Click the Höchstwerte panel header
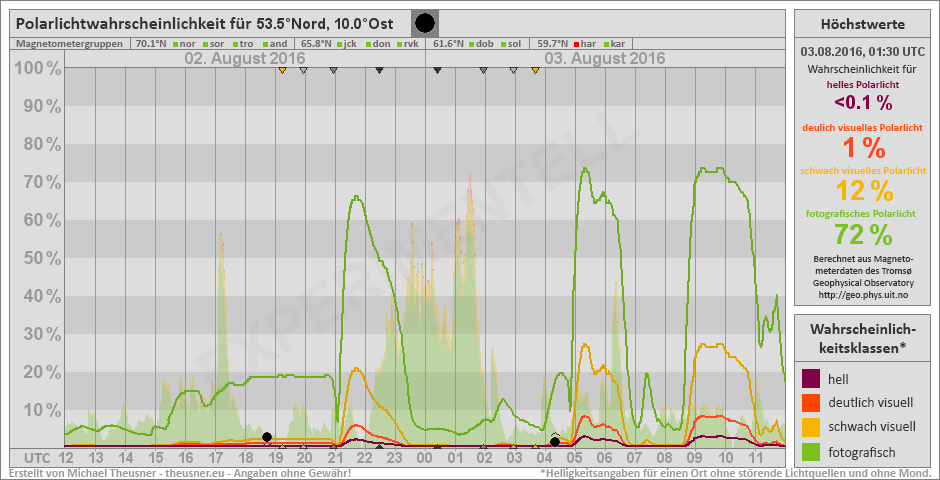This screenshot has width=940, height=480. pyautogui.click(x=862, y=24)
